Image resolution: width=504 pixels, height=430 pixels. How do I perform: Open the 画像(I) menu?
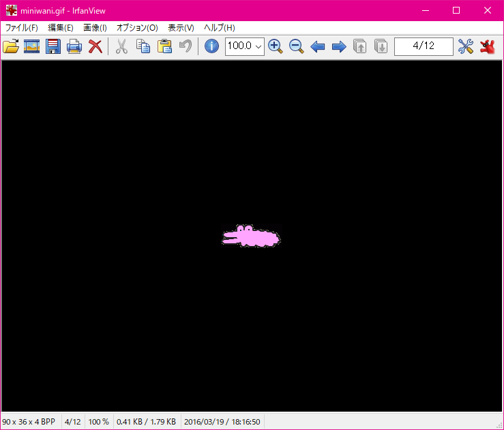(x=95, y=28)
